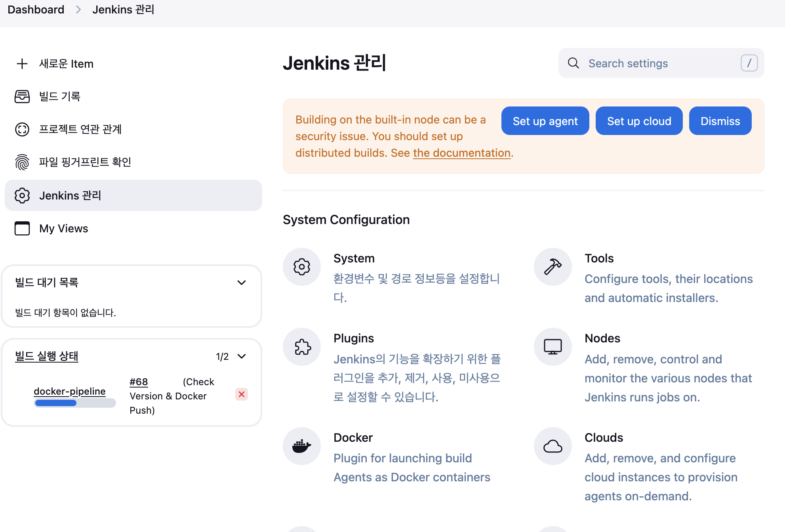This screenshot has width=785, height=532.
Task: Click the Docker whale icon
Action: click(301, 446)
